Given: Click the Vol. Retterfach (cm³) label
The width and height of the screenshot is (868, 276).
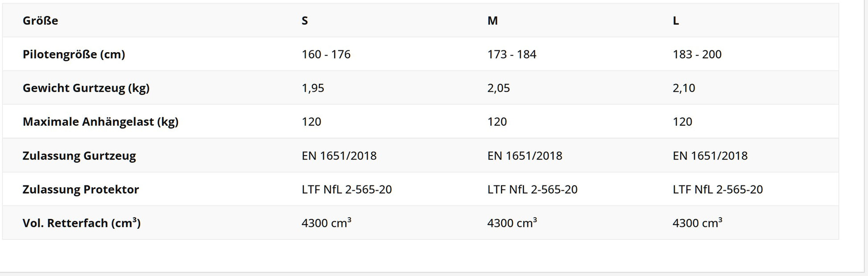Looking at the screenshot, I should click(x=82, y=223).
